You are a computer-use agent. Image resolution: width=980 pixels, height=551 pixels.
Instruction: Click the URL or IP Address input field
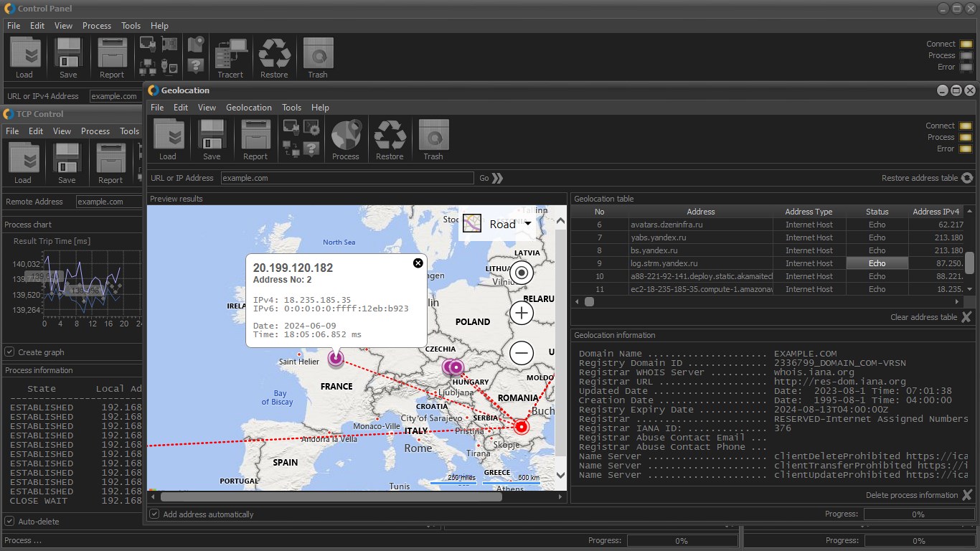point(347,178)
